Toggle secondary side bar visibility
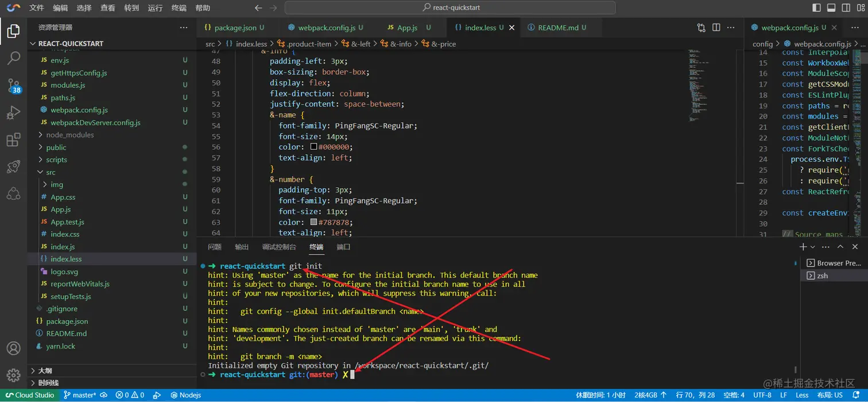Screen dimensions: 868x402 (x=846, y=8)
